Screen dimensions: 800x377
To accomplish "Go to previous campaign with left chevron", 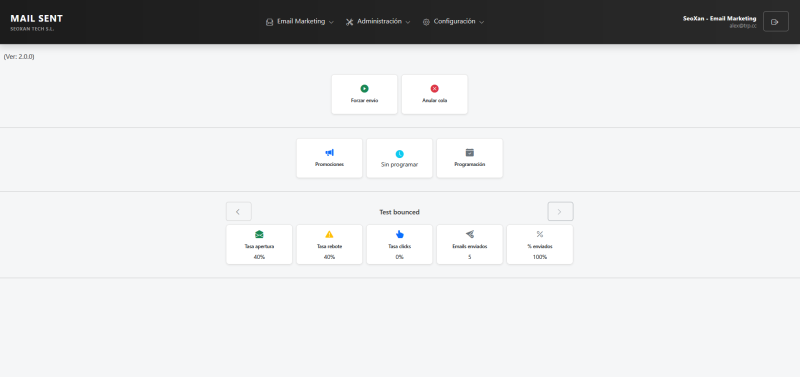I will (x=239, y=212).
